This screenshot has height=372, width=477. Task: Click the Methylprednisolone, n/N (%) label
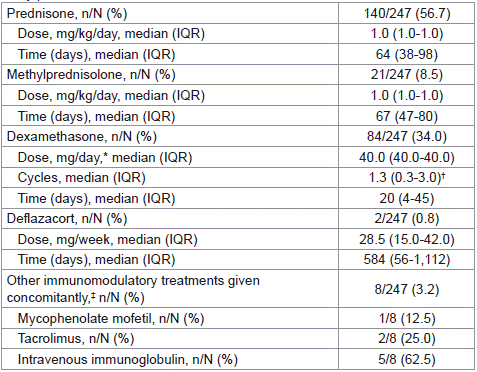pyautogui.click(x=91, y=75)
